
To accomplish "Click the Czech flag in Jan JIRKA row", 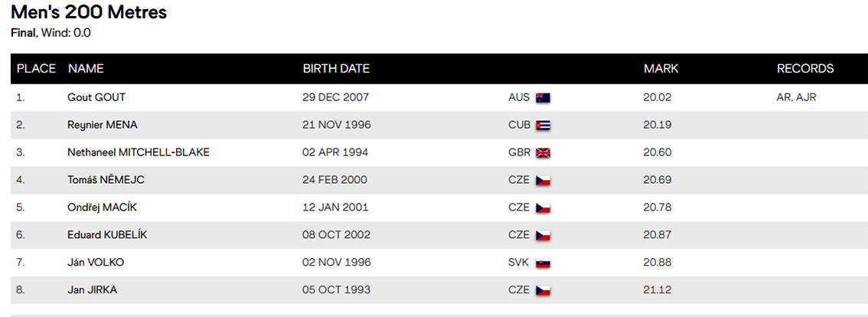I will point(543,291).
